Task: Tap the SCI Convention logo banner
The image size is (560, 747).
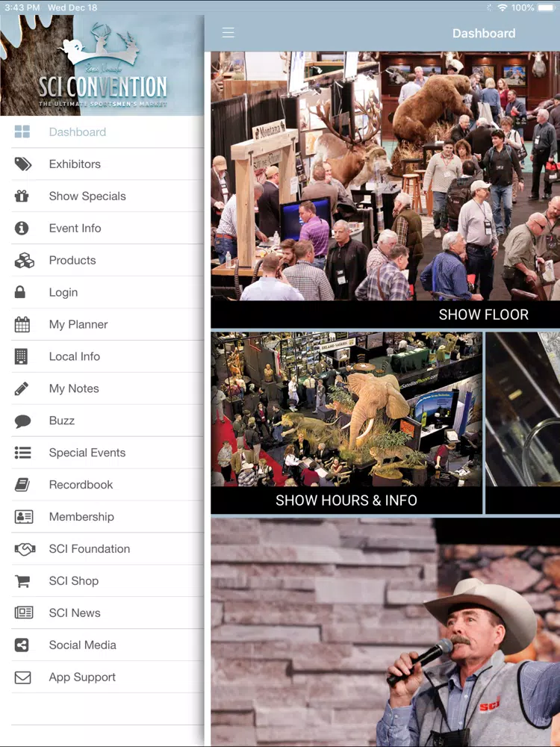Action: (102, 65)
